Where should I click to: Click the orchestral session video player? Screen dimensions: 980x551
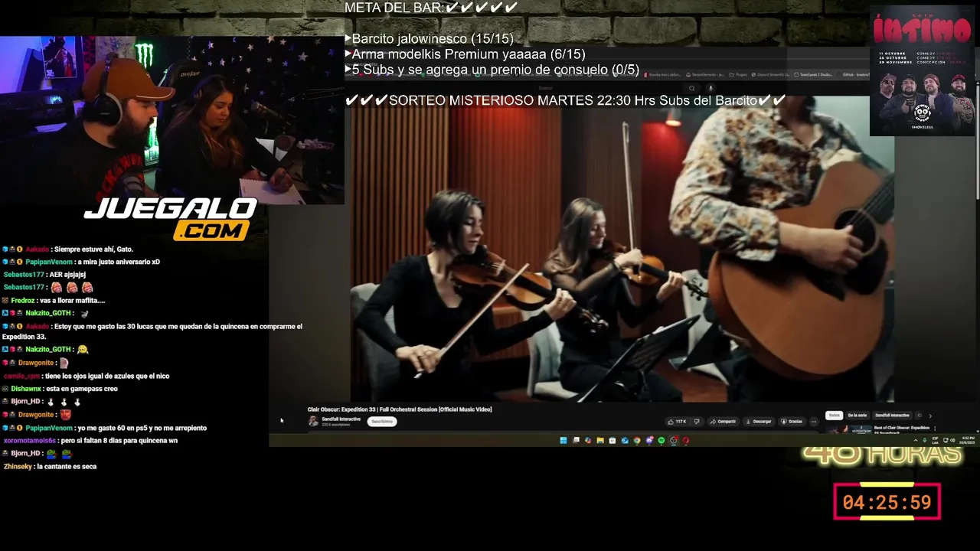click(x=622, y=249)
